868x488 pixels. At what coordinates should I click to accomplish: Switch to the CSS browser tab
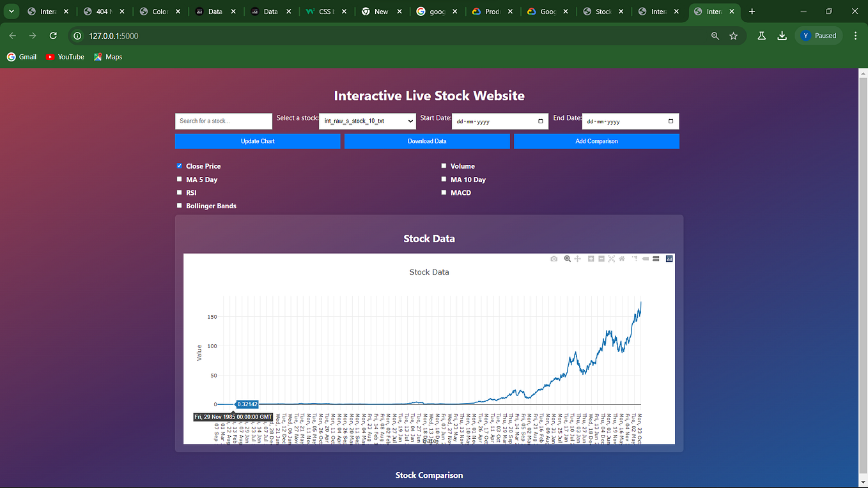point(325,11)
